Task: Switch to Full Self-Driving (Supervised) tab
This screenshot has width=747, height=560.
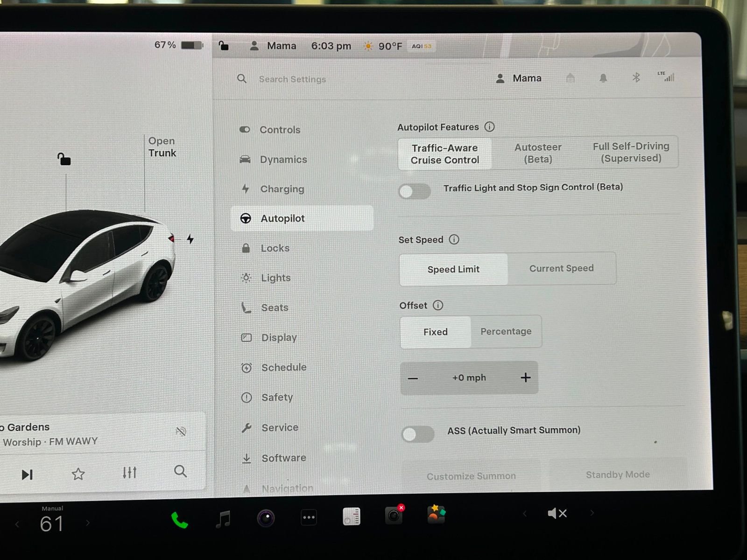Action: pos(631,152)
